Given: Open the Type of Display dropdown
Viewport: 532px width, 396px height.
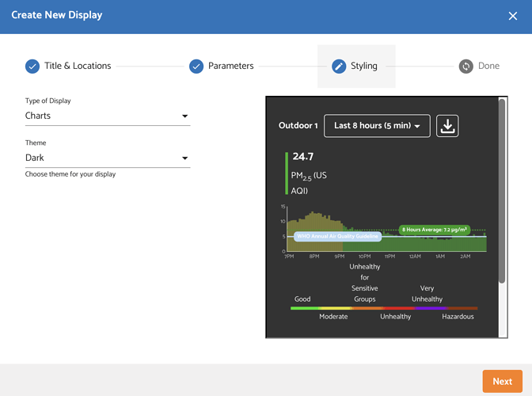Looking at the screenshot, I should (x=108, y=116).
